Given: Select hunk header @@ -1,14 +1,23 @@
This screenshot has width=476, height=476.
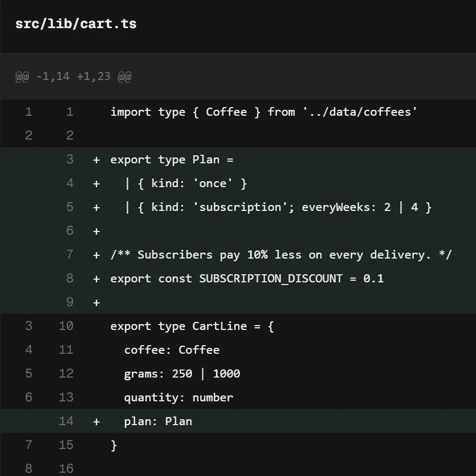Looking at the screenshot, I should coord(74,76).
